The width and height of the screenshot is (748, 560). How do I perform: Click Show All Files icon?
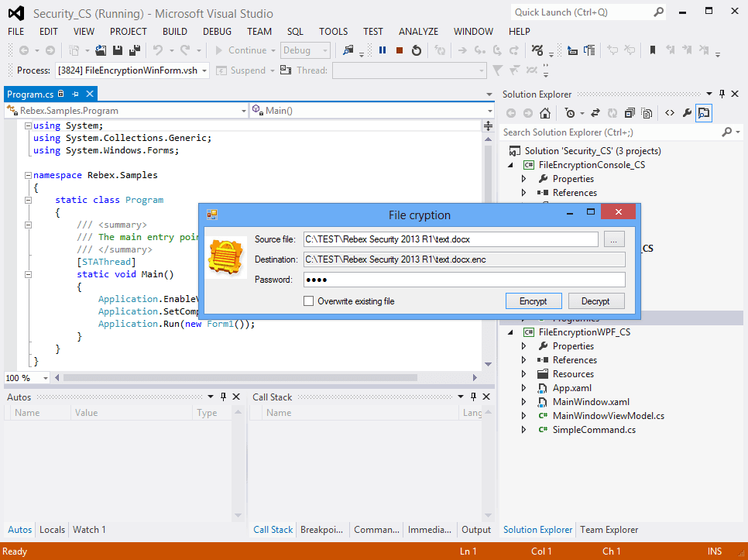click(647, 113)
